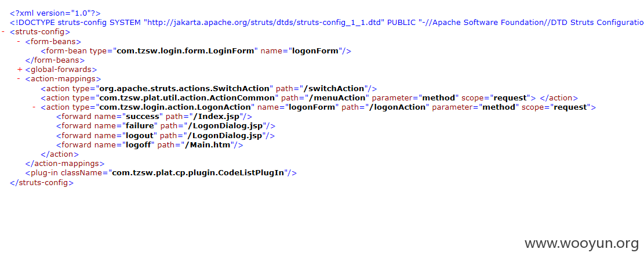The width and height of the screenshot is (644, 260).
Task: Expand the global-forwards node
Action: click(x=20, y=70)
